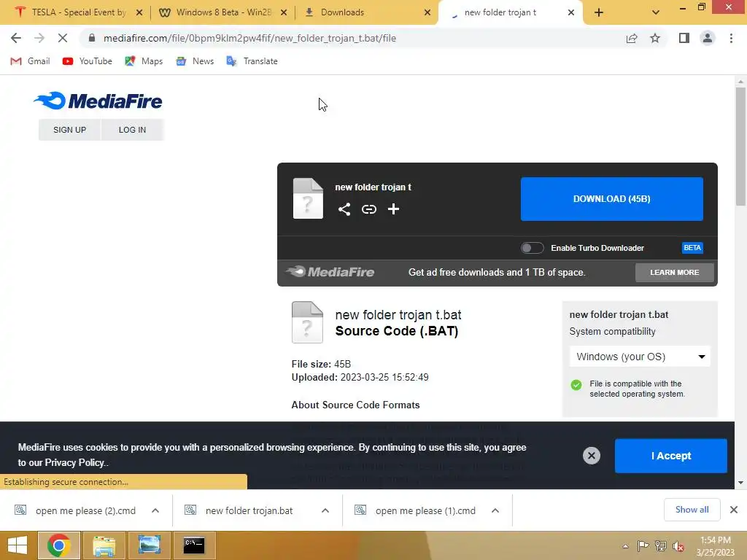The width and height of the screenshot is (747, 560).
Task: Click the network tray icon
Action: pos(661,546)
